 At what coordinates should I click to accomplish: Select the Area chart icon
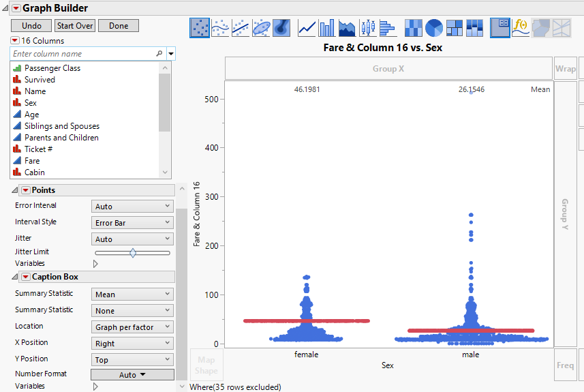[347, 28]
